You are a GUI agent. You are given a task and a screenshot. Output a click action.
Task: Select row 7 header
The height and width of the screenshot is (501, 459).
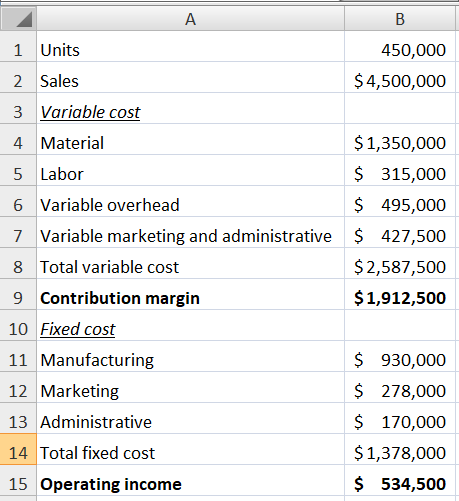point(18,232)
